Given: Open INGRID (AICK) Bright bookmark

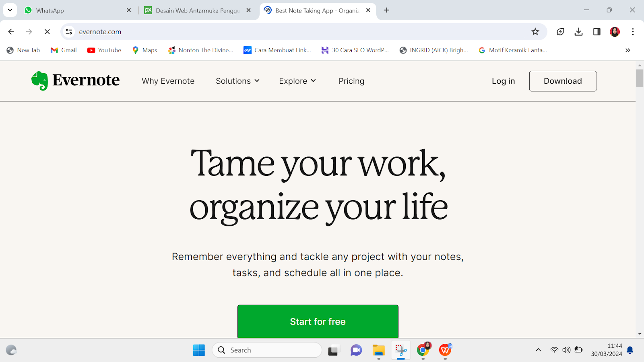Looking at the screenshot, I should point(434,50).
